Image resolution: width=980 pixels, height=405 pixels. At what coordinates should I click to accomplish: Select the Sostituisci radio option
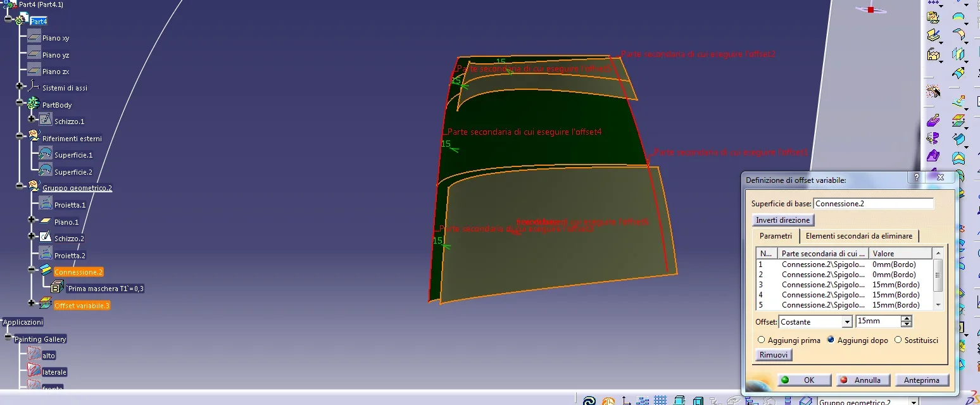898,340
